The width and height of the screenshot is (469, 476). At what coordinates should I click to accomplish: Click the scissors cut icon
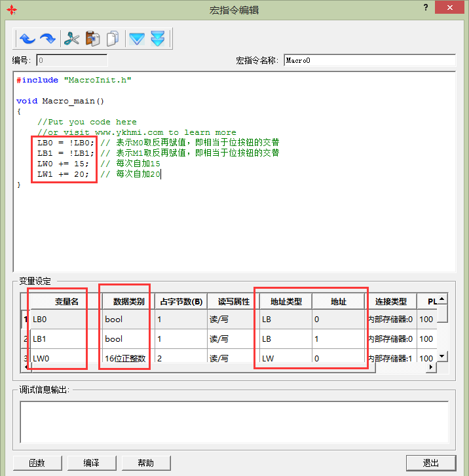pyautogui.click(x=71, y=38)
